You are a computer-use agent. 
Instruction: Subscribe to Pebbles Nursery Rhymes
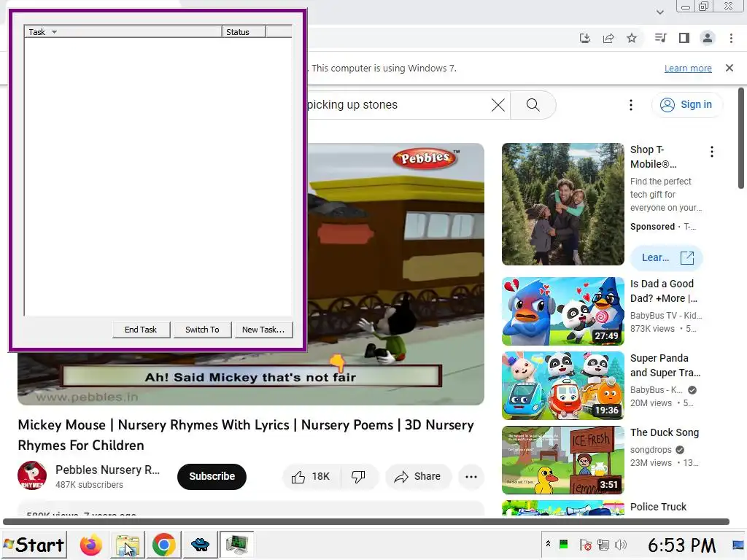point(212,476)
